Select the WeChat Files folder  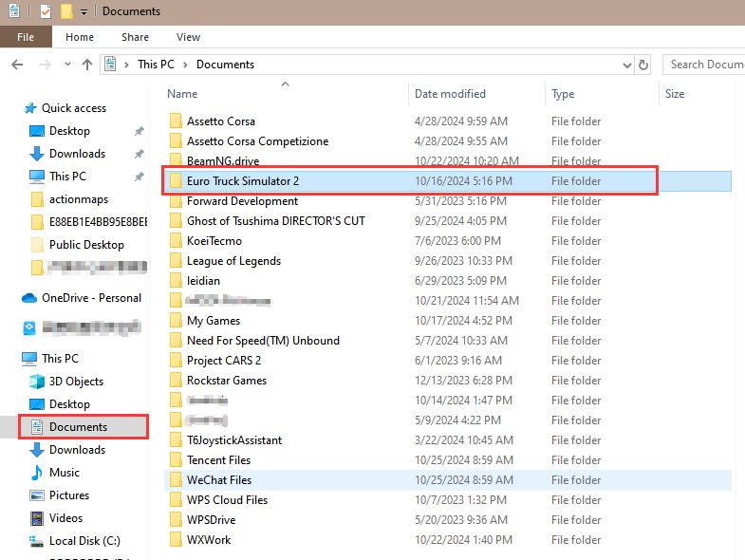[x=219, y=480]
